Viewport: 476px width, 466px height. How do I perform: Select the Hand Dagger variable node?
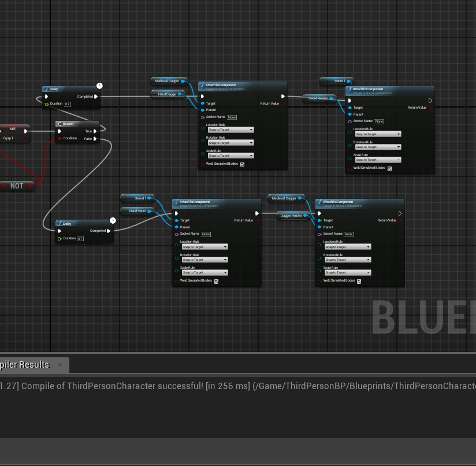(167, 94)
